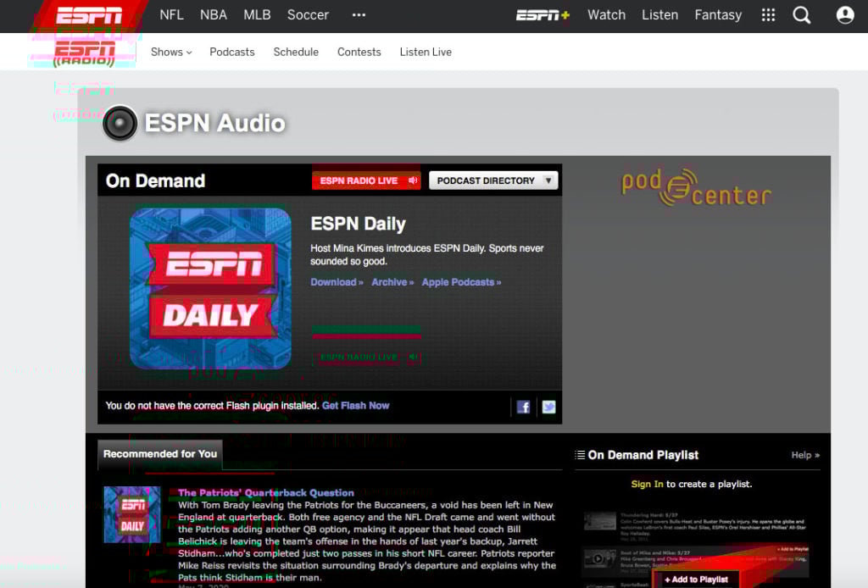Go to the NBA section
This screenshot has height=588, width=868.
coord(214,15)
